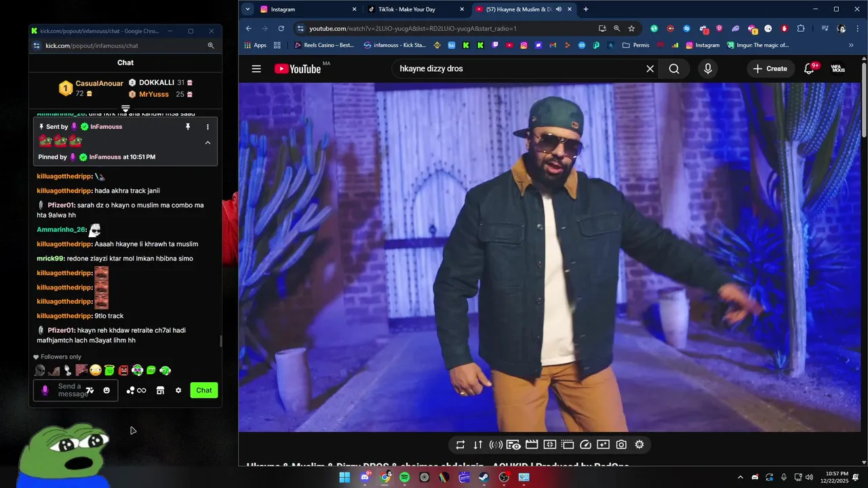Reload the YouTube page
Viewport: 868px width, 488px height.
(x=281, y=28)
